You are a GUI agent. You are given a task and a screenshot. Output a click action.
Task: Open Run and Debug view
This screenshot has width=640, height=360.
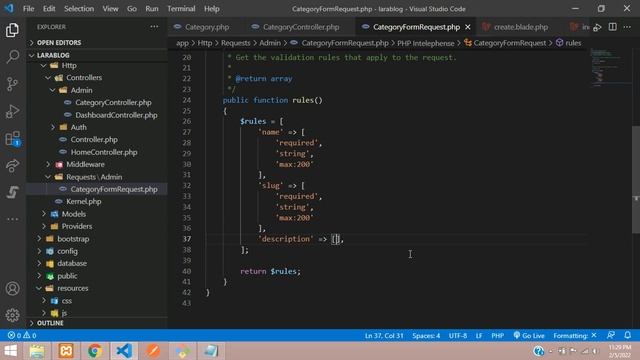pyautogui.click(x=12, y=111)
